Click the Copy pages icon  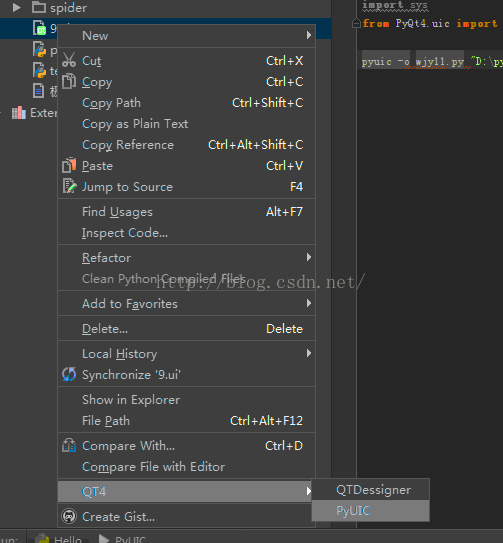(69, 81)
